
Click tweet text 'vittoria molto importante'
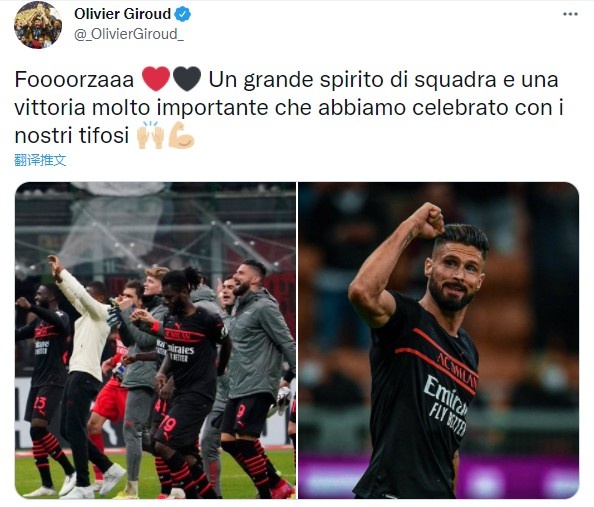(x=142, y=108)
